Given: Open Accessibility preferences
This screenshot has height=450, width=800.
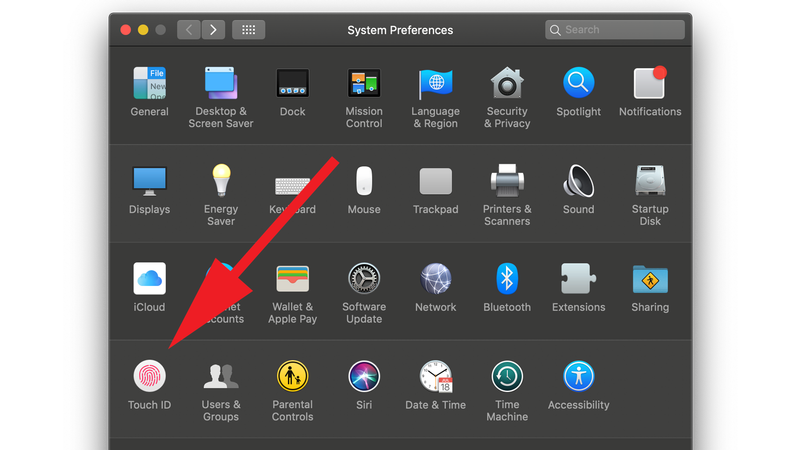Looking at the screenshot, I should pos(579,376).
